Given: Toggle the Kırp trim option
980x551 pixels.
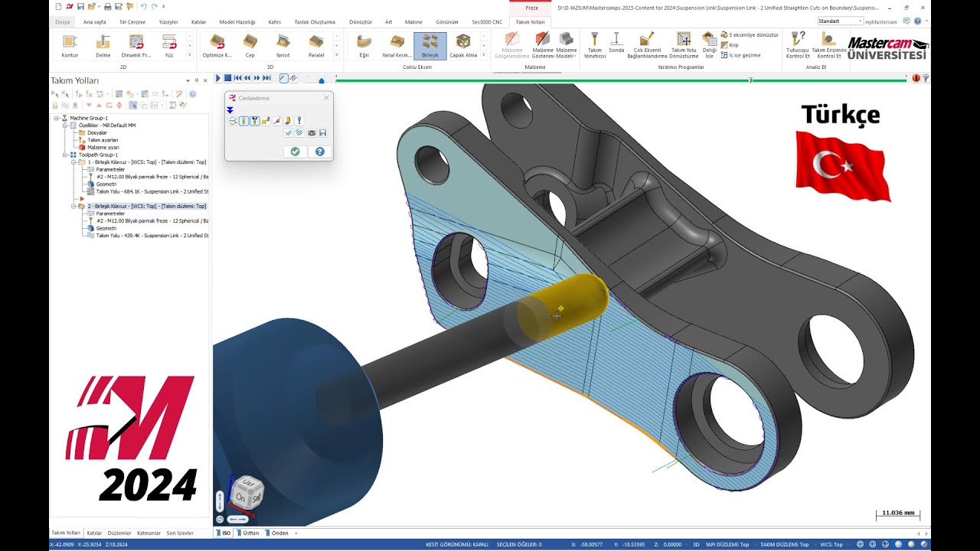Looking at the screenshot, I should point(730,45).
